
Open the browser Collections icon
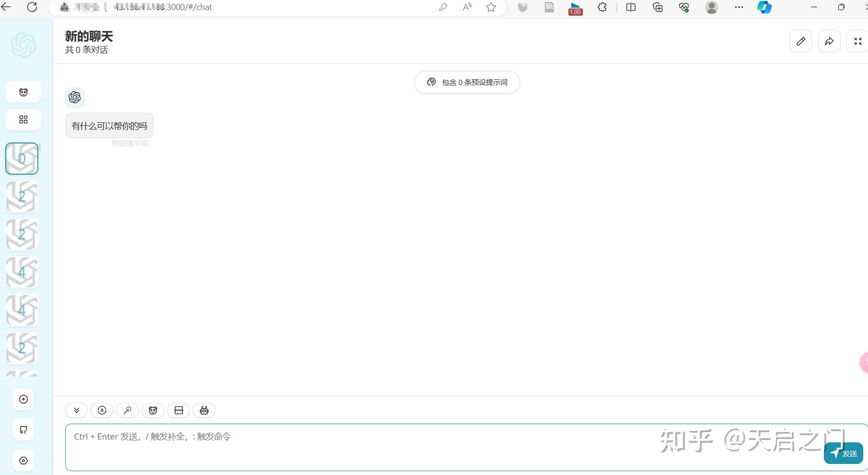[658, 7]
